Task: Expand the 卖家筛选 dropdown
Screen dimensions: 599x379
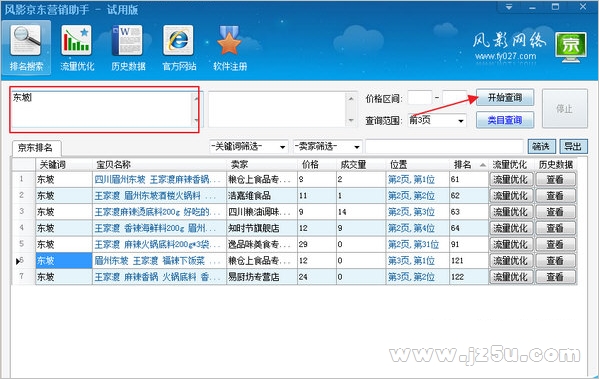Action: [x=356, y=147]
